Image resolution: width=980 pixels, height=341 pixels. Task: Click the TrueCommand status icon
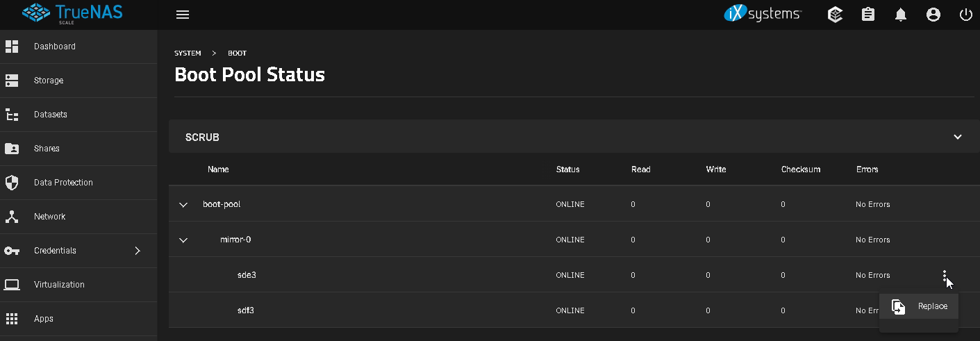[836, 15]
